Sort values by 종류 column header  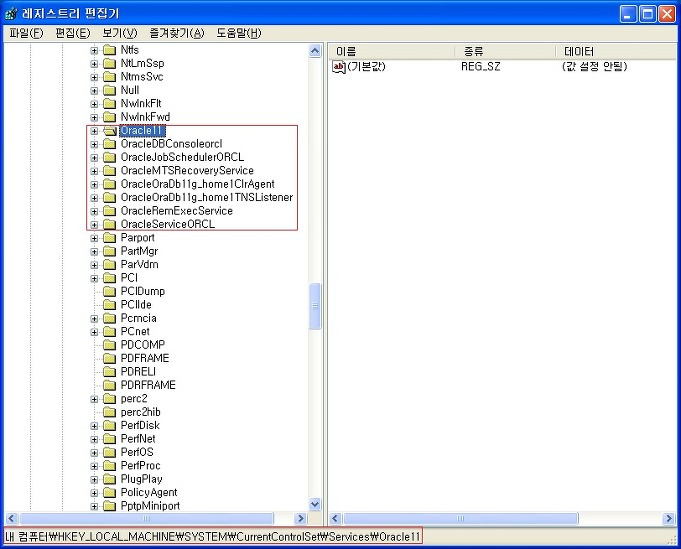(505, 52)
